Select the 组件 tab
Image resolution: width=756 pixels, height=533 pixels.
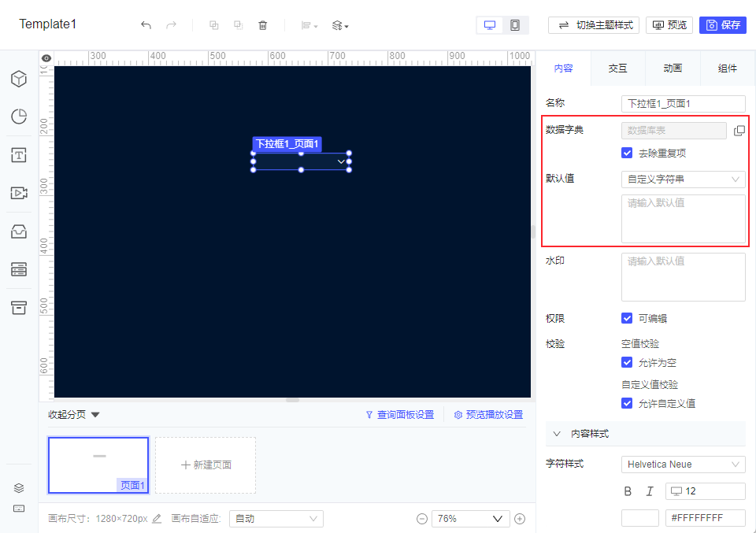tap(728, 68)
